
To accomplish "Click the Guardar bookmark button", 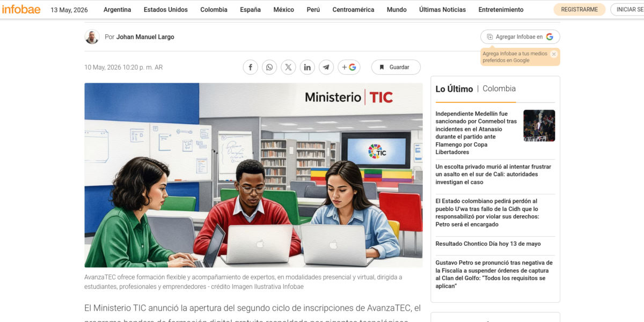I will tap(396, 67).
